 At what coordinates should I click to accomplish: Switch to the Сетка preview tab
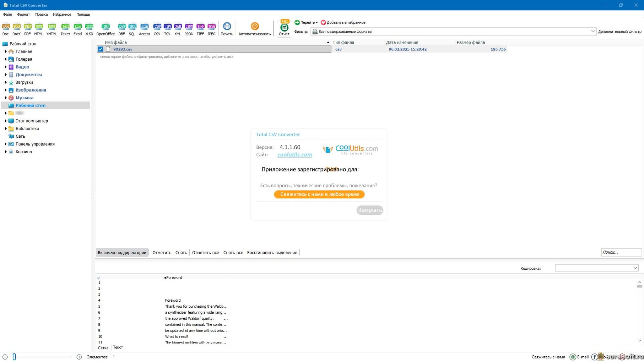(x=103, y=348)
